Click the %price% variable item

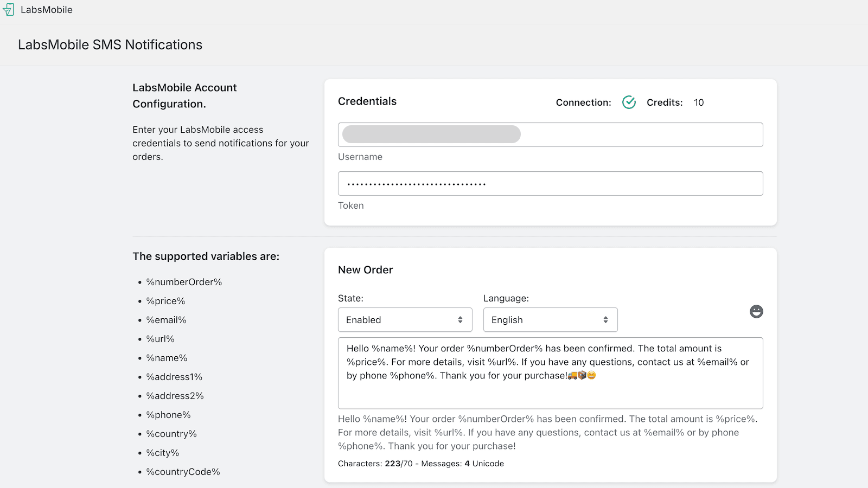[x=165, y=301]
